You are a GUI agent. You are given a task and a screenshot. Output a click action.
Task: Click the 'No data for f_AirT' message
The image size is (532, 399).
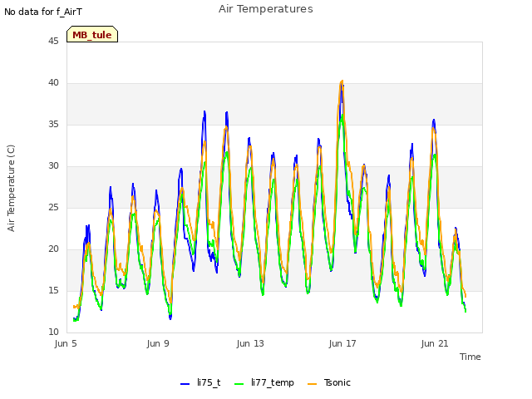point(43,12)
